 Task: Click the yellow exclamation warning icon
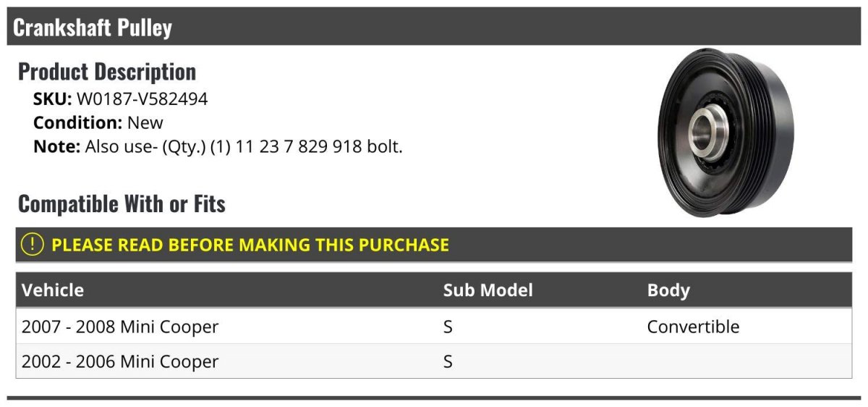33,245
